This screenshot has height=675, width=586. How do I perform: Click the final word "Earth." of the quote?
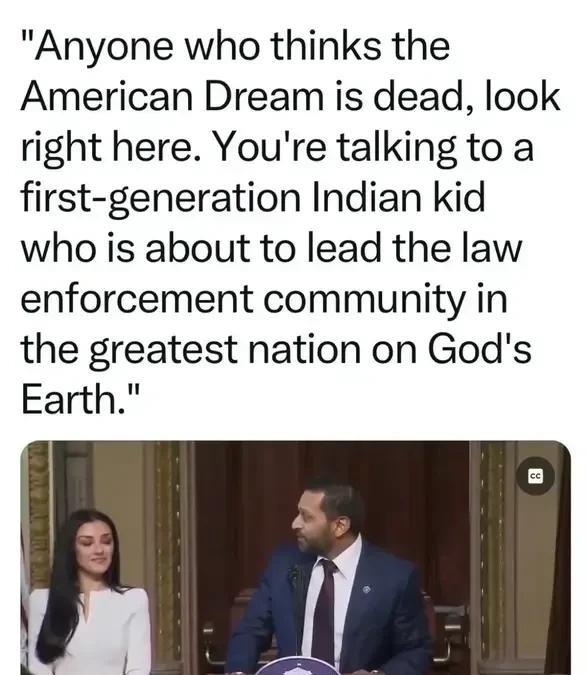coord(73,399)
